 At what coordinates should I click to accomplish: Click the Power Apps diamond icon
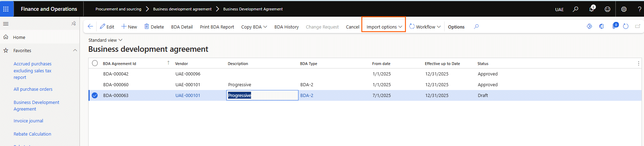[589, 26]
